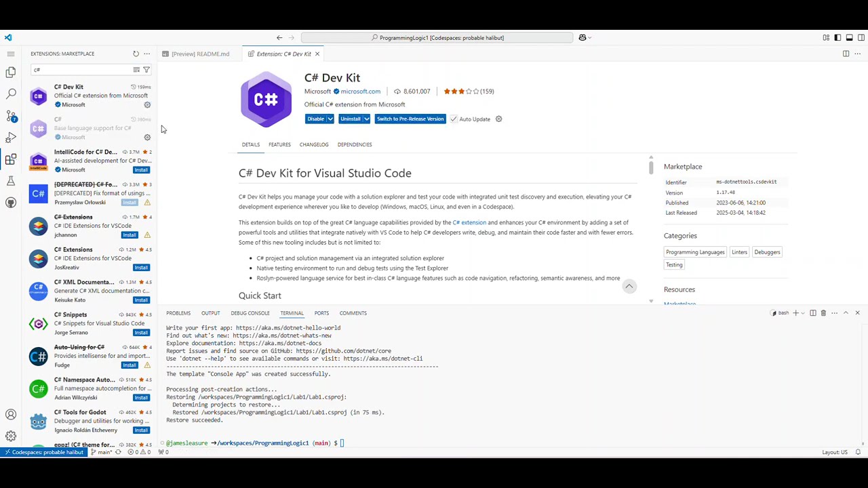Open the GitHub view in activity bar
The image size is (868, 488).
pyautogui.click(x=11, y=203)
